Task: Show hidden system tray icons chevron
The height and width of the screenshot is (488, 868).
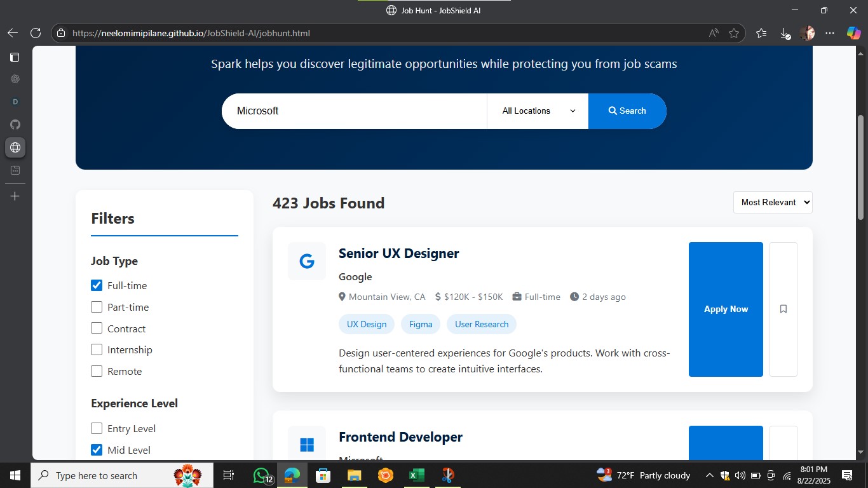Action: (709, 475)
